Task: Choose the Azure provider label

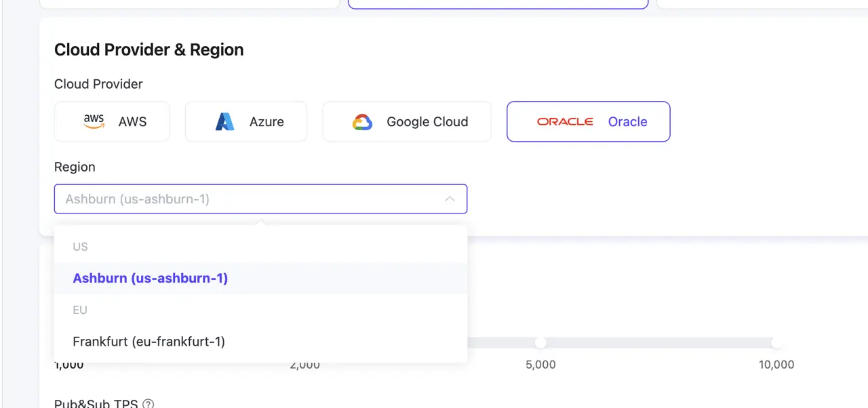Action: [267, 122]
